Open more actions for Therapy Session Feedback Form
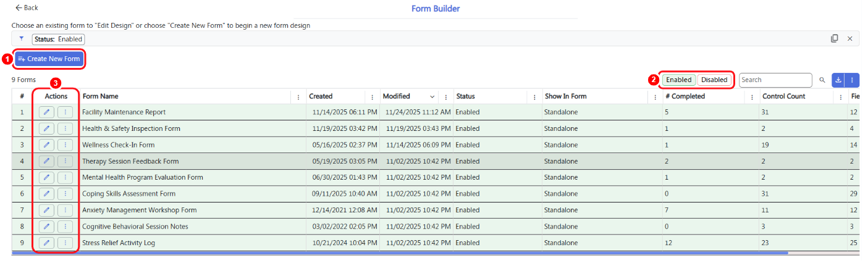868x263 pixels. coord(65,161)
